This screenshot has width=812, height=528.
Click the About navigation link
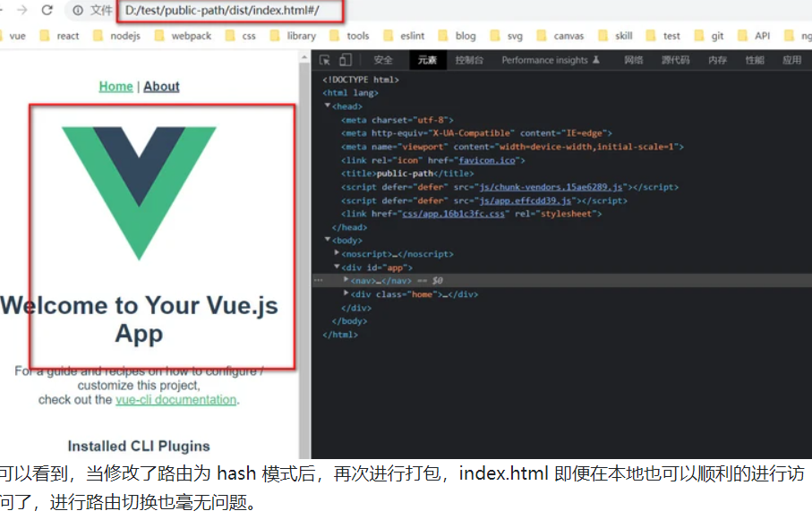(161, 87)
